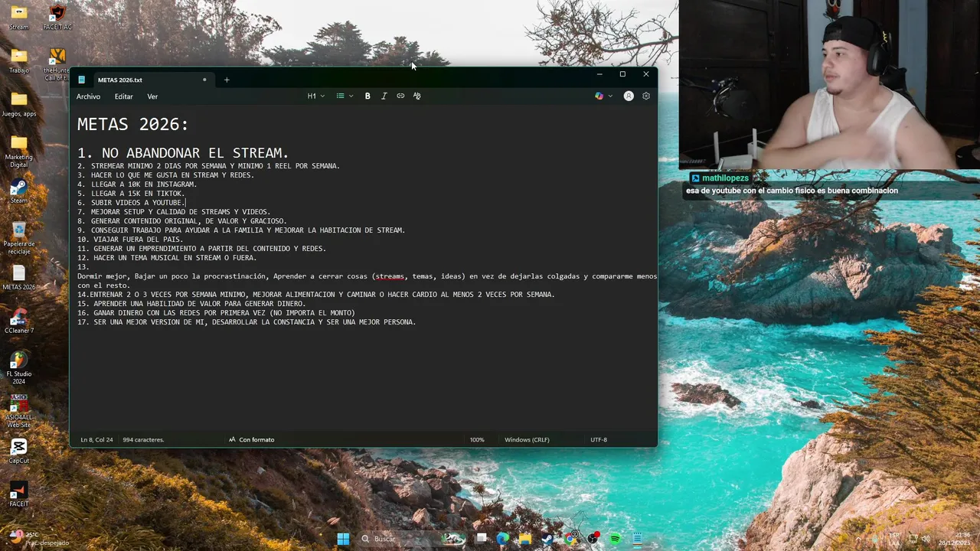
Task: Open the Stream folder on desktop
Action: click(x=19, y=18)
